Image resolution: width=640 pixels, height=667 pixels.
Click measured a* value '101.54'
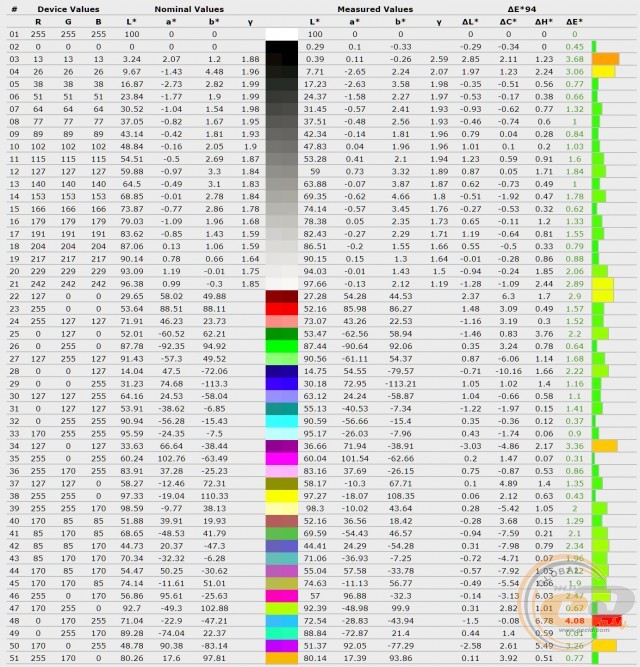click(355, 459)
